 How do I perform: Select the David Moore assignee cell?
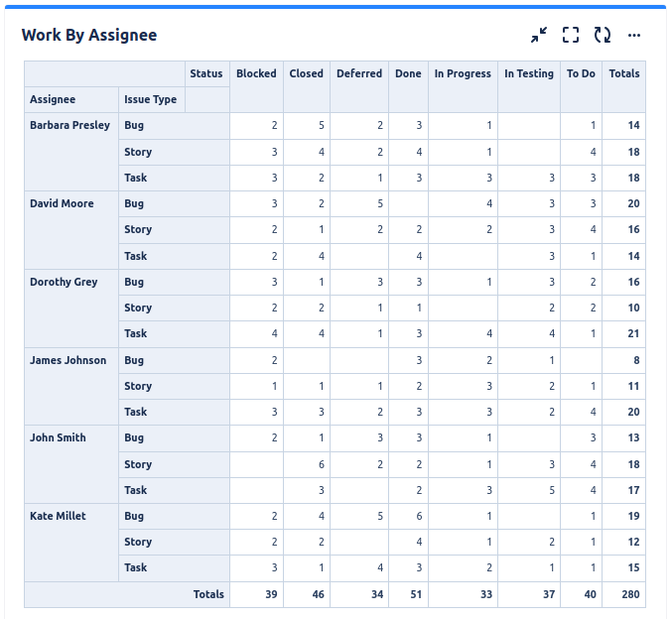tap(71, 230)
